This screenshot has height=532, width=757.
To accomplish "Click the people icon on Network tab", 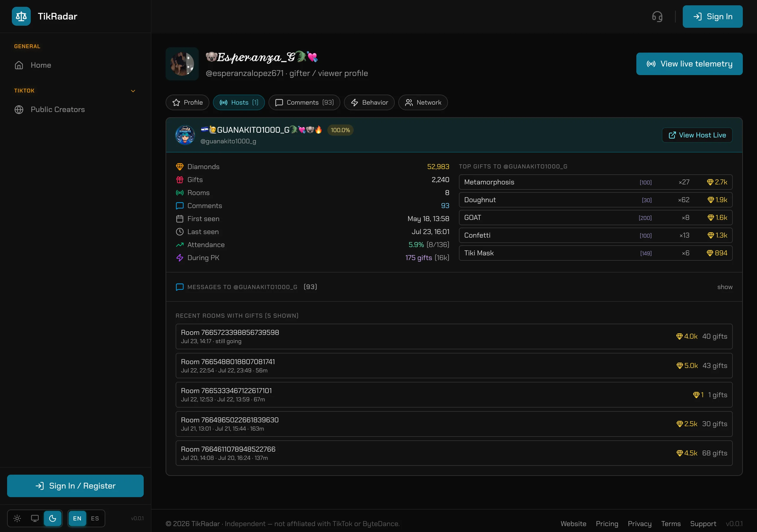I will [409, 103].
